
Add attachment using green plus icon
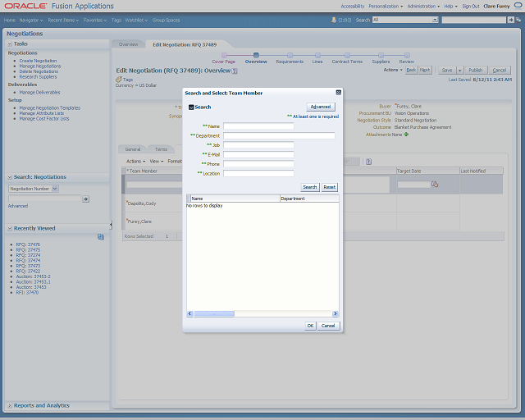[x=406, y=135]
